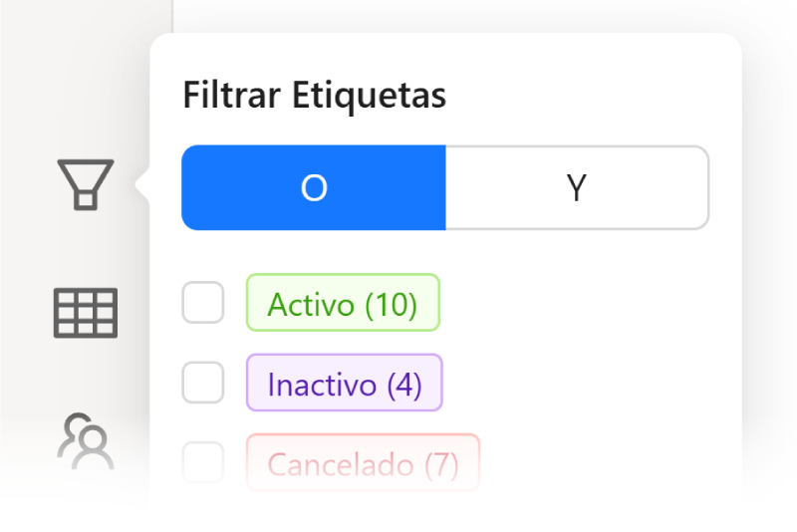Go to the contacts people icon
This screenshot has width=797, height=532.
click(x=86, y=441)
